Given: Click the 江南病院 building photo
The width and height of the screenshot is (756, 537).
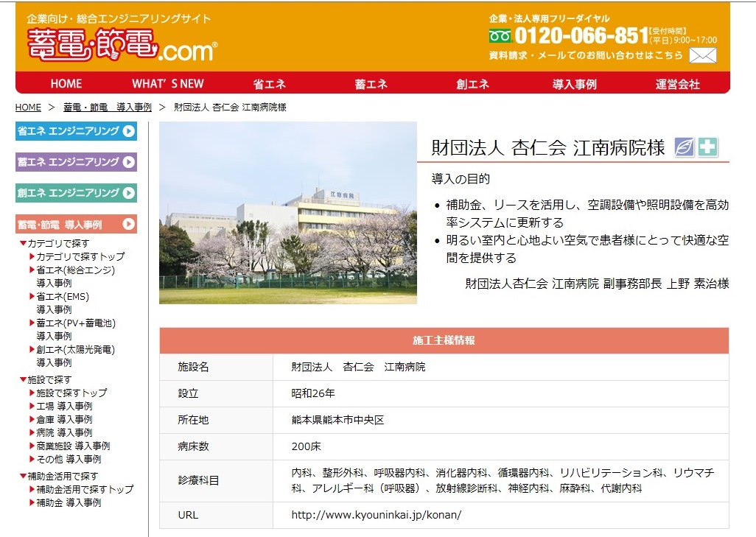Looking at the screenshot, I should point(288,213).
